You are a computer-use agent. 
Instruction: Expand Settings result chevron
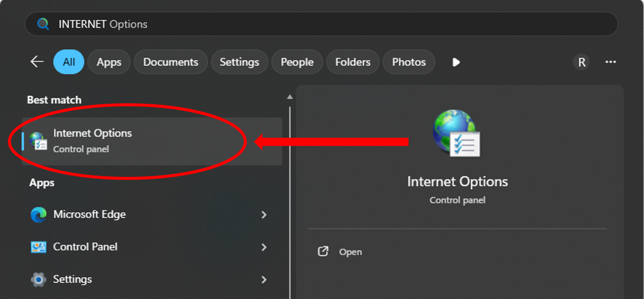coord(264,280)
